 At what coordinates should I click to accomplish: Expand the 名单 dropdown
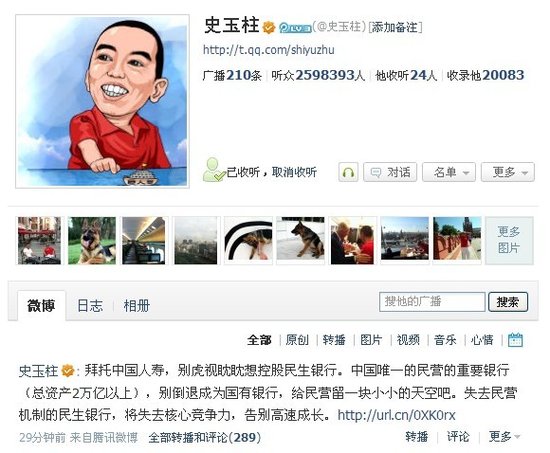449,172
